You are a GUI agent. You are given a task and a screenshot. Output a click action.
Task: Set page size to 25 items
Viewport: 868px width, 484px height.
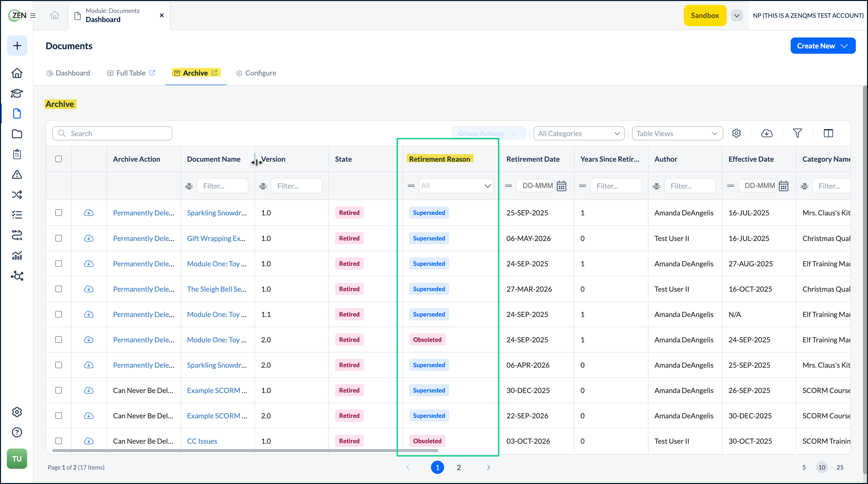point(840,468)
